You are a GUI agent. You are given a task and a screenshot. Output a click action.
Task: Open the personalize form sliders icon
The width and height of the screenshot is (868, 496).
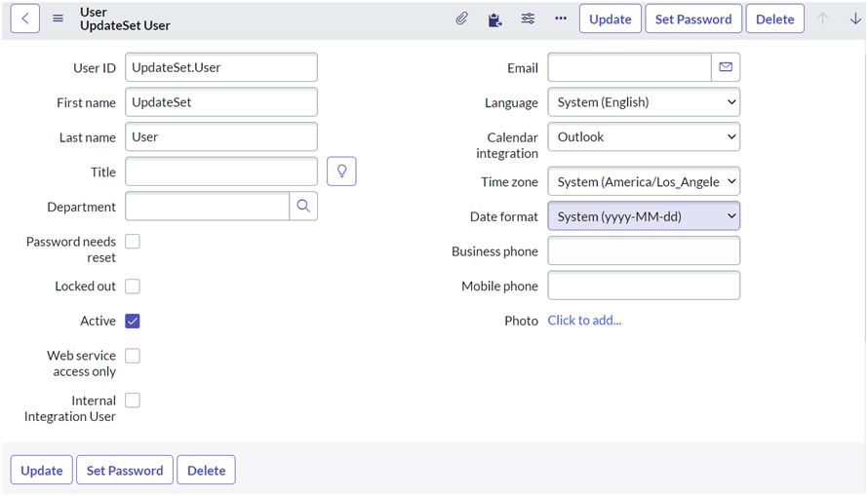pyautogui.click(x=528, y=19)
